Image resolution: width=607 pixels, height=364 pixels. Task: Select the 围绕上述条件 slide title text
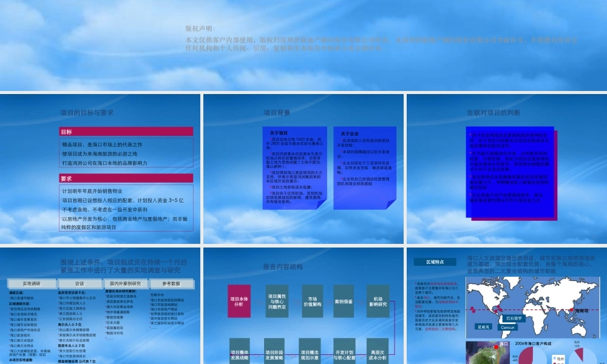(x=123, y=266)
